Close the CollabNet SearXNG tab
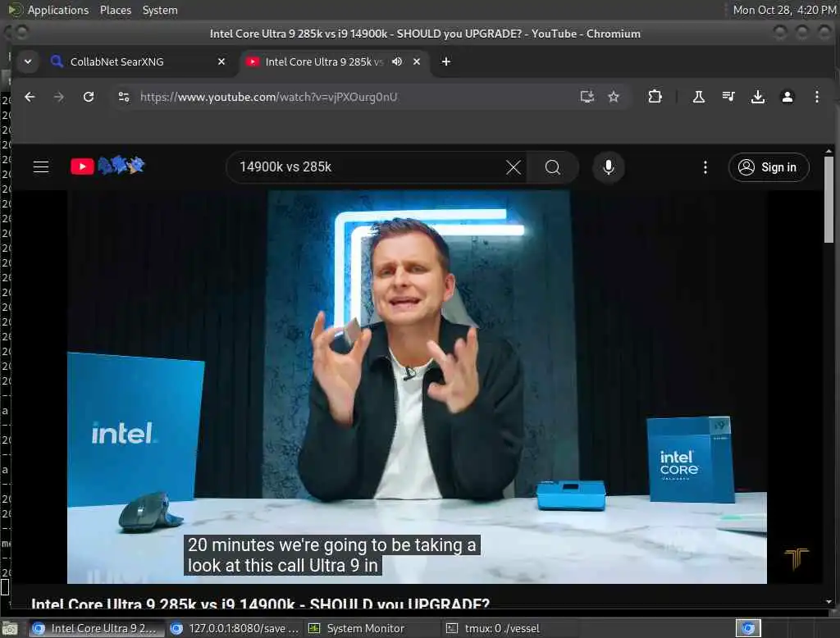Viewport: 840px width, 638px height. click(221, 62)
